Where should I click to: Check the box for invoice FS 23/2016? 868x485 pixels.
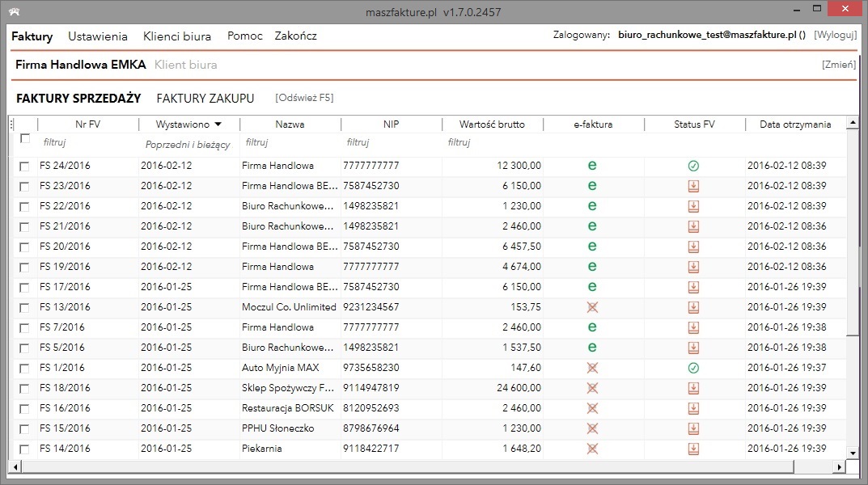(24, 187)
